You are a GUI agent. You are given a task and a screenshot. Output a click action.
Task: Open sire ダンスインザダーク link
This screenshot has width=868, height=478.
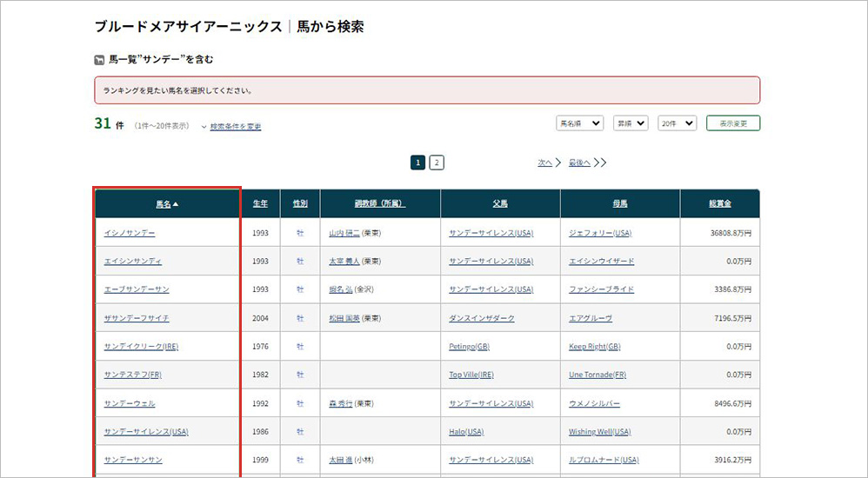[482, 318]
